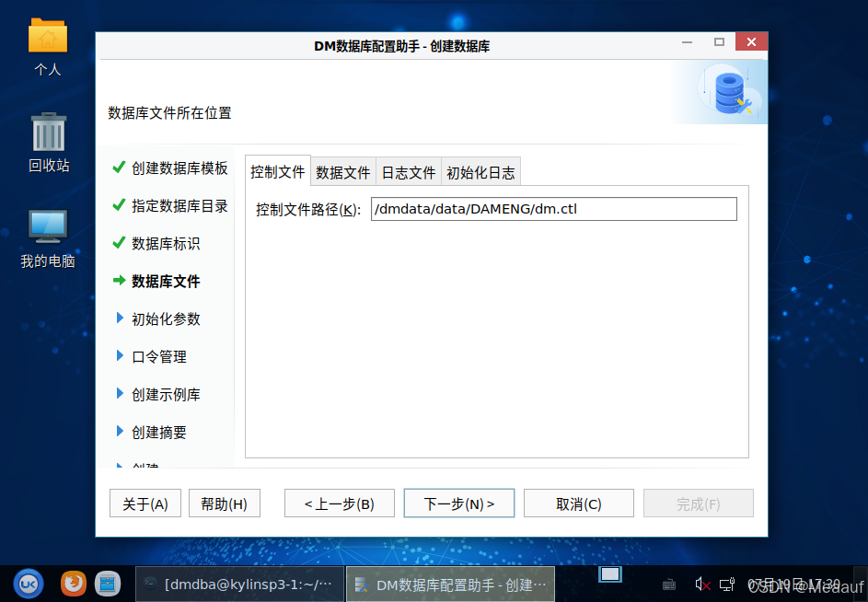Select the 指定数据库目录 step
Viewport: 868px width, 602px height.
coord(179,206)
